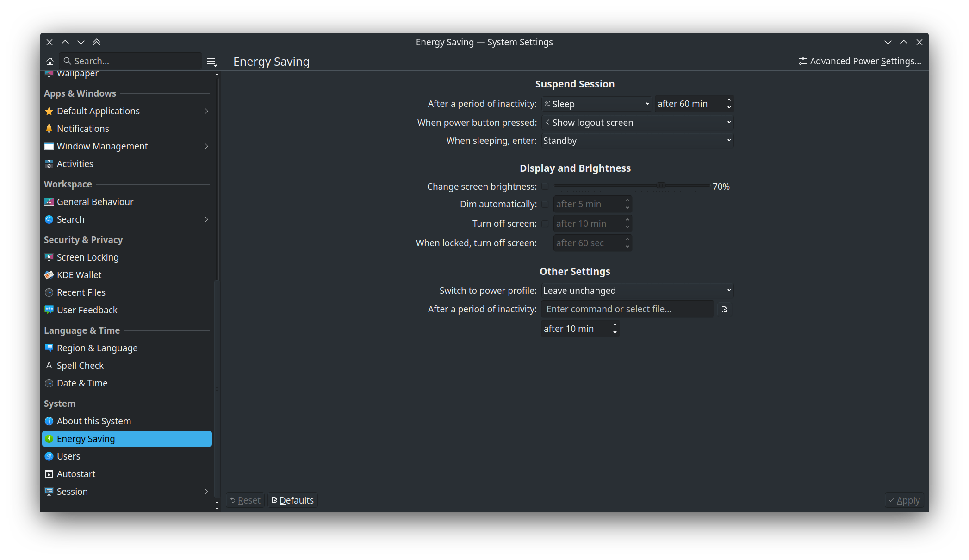969x560 pixels.
Task: Open About this System page
Action: tap(94, 421)
